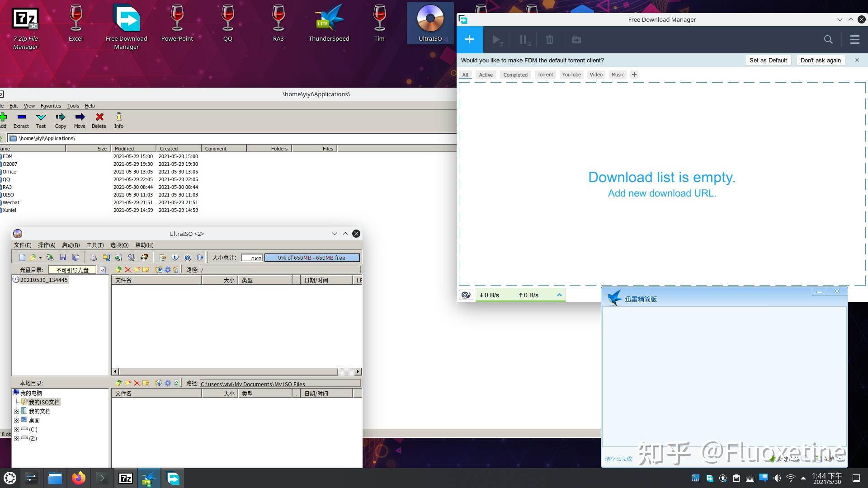
Task: Open the Tools menu in 7-Zip
Action: pos(73,106)
